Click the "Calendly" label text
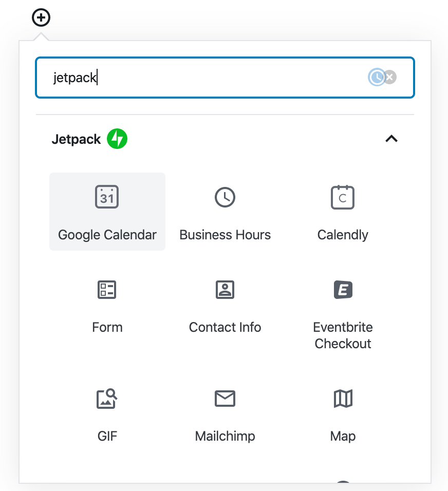This screenshot has width=448, height=491. pos(343,235)
